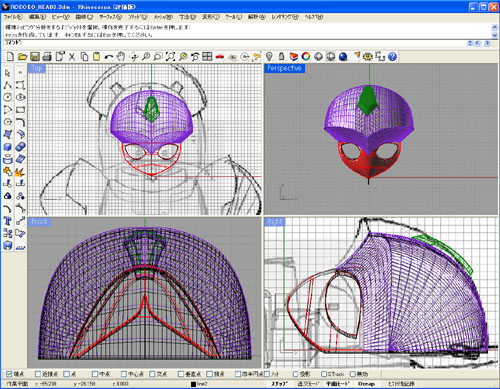Open object properties color wheel icon
Image resolution: width=500 pixels, height=389 pixels.
pyautogui.click(x=306, y=57)
